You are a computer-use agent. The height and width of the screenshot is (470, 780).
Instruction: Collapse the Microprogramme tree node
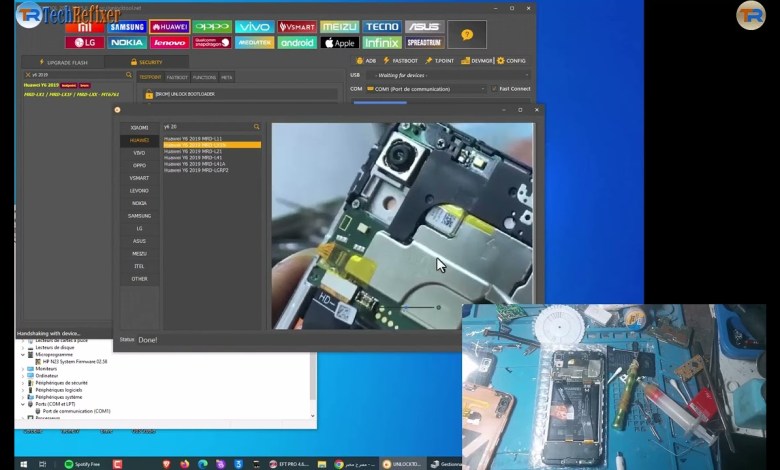[23, 355]
